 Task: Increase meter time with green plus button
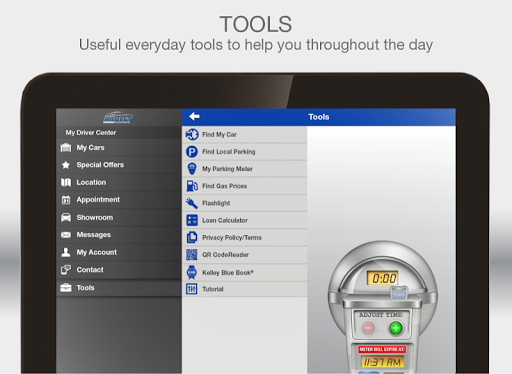(396, 328)
